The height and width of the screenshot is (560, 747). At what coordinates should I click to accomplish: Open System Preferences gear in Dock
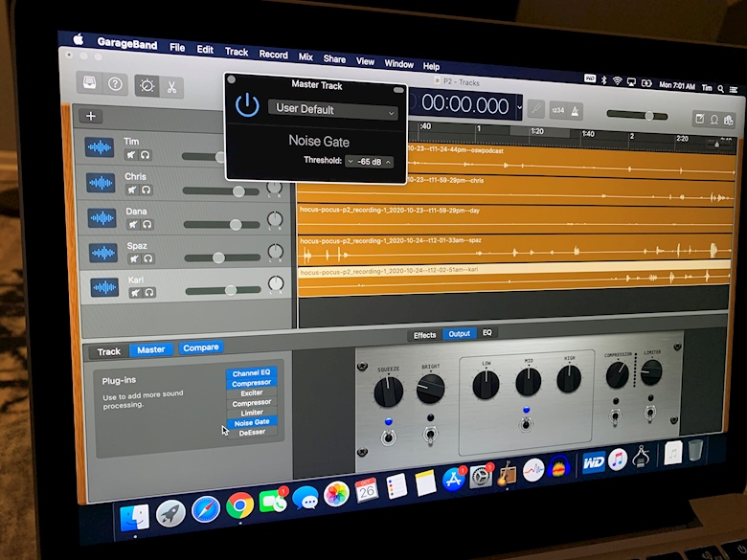click(x=480, y=477)
